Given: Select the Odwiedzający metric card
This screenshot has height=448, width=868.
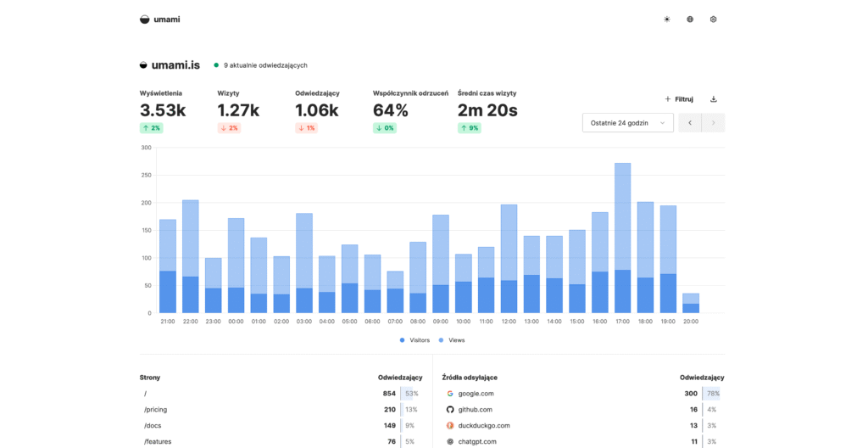Looking at the screenshot, I should pos(317,110).
